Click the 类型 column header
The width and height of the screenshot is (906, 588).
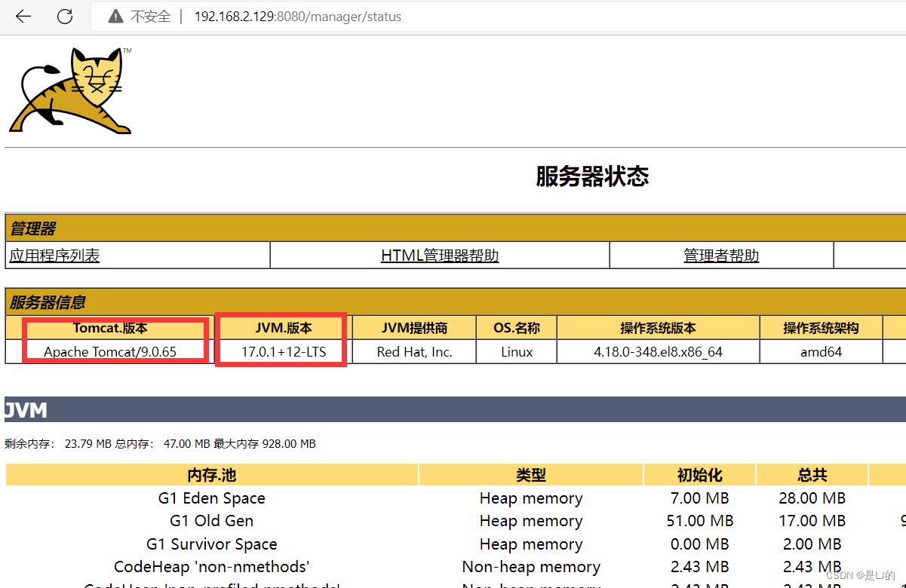[x=531, y=475]
